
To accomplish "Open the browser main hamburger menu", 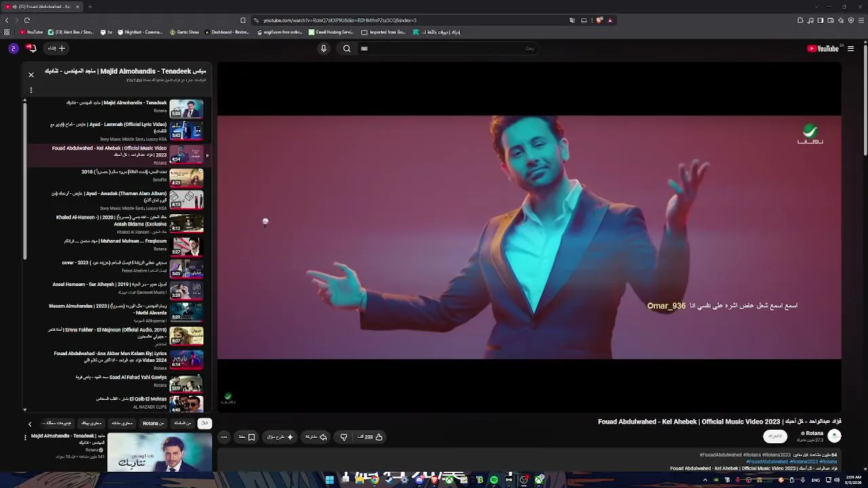I will point(860,20).
